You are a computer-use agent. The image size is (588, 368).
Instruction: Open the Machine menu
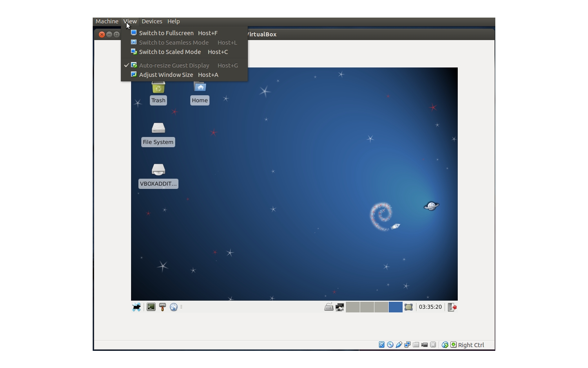coord(107,21)
